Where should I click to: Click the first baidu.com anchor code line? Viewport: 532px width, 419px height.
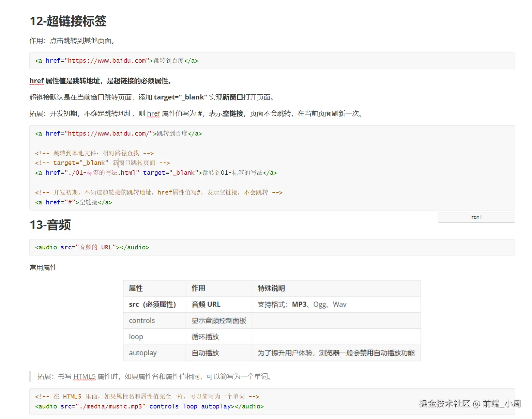click(x=117, y=61)
